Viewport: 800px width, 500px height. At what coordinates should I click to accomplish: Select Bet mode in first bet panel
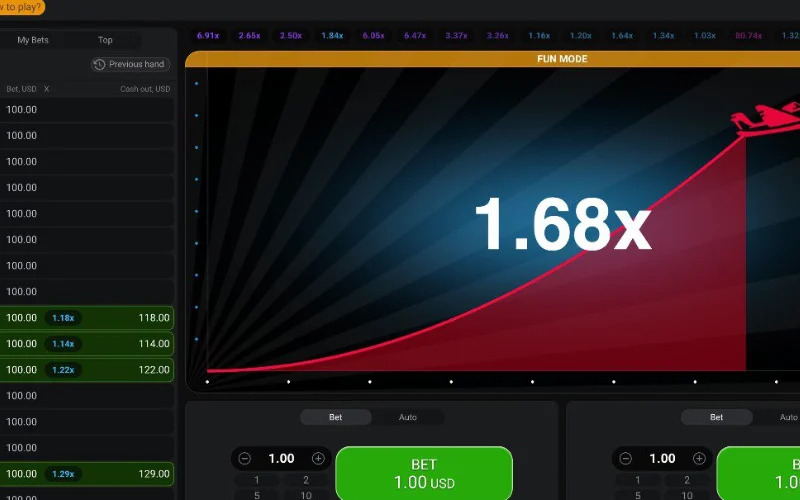pyautogui.click(x=336, y=417)
